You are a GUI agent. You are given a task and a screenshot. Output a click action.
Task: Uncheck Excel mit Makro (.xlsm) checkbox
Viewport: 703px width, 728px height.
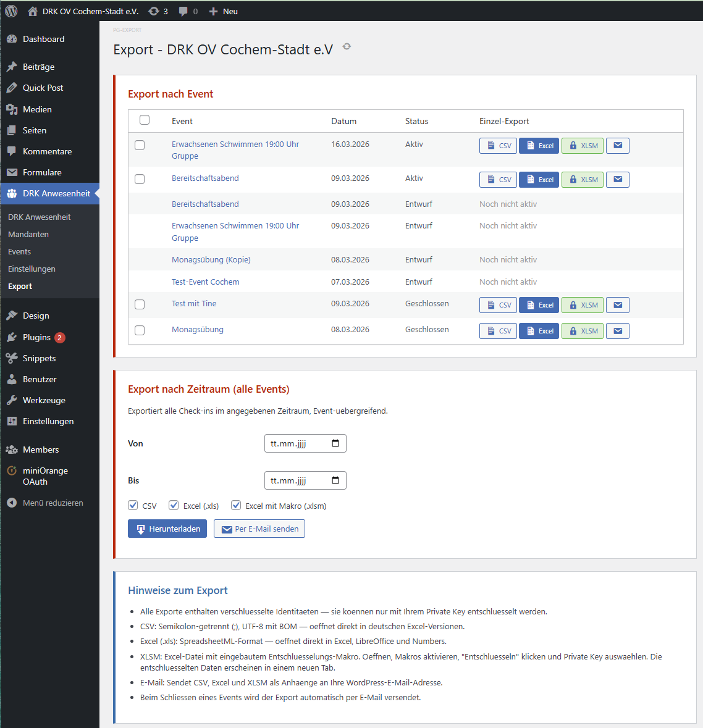tap(236, 505)
